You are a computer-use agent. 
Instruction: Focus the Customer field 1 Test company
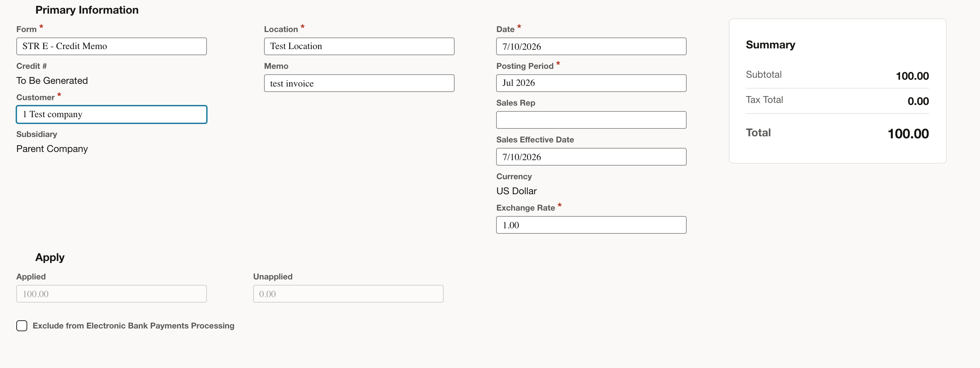point(112,114)
